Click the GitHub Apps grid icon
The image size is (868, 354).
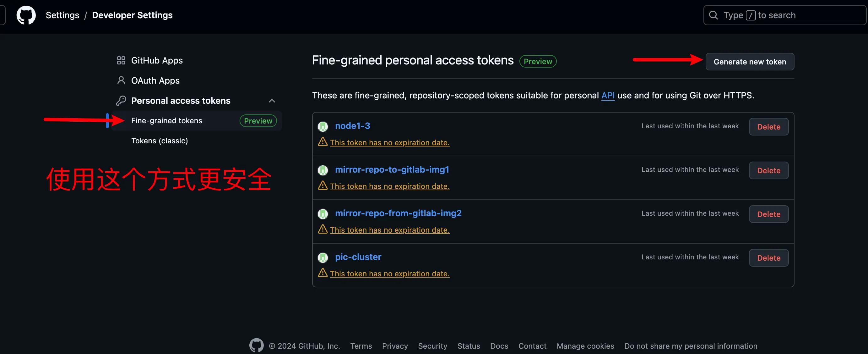click(121, 60)
